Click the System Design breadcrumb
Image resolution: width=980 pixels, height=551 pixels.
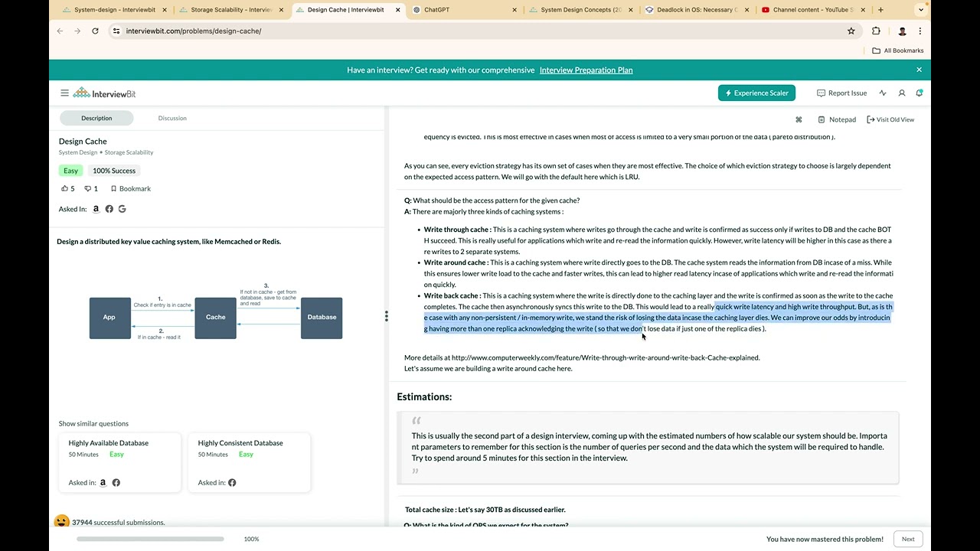point(78,152)
